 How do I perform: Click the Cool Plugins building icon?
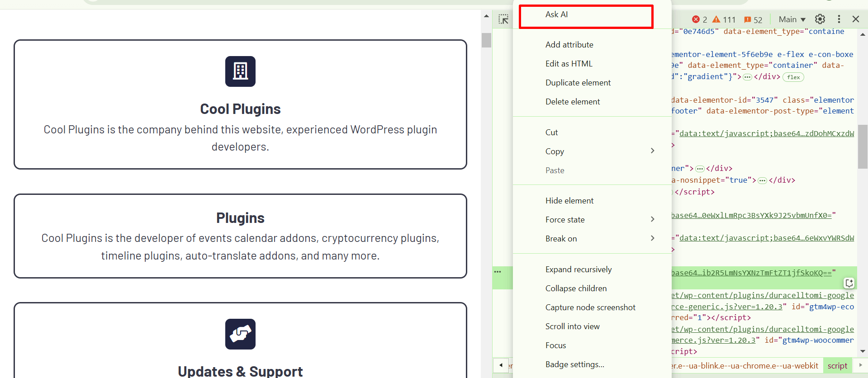(x=240, y=71)
